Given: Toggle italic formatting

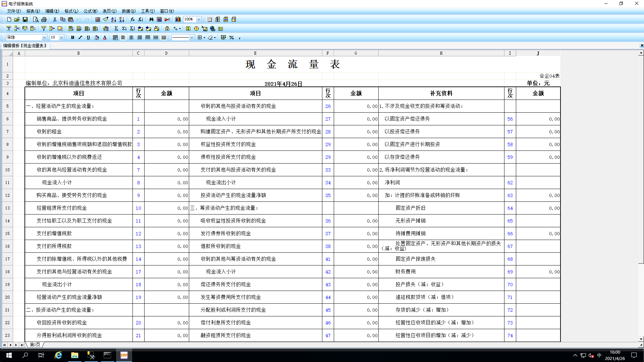Looking at the screenshot, I should coord(80,38).
